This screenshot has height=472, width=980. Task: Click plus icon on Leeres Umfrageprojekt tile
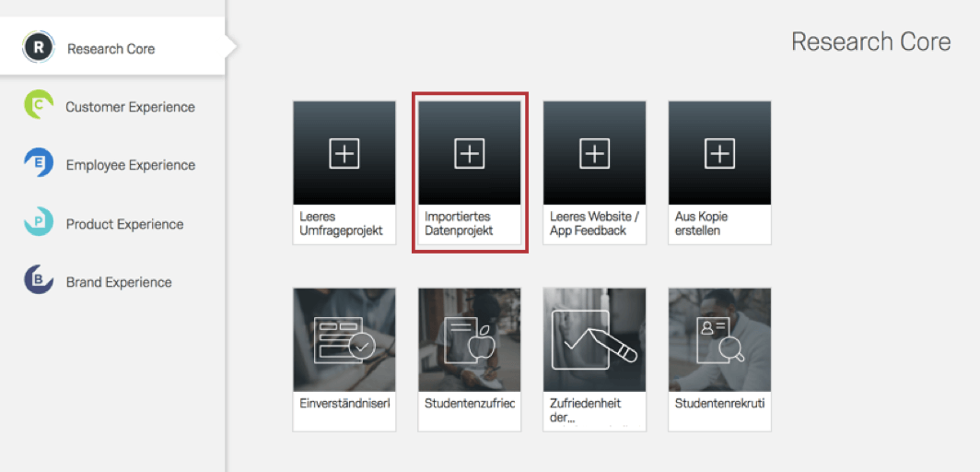pyautogui.click(x=344, y=153)
